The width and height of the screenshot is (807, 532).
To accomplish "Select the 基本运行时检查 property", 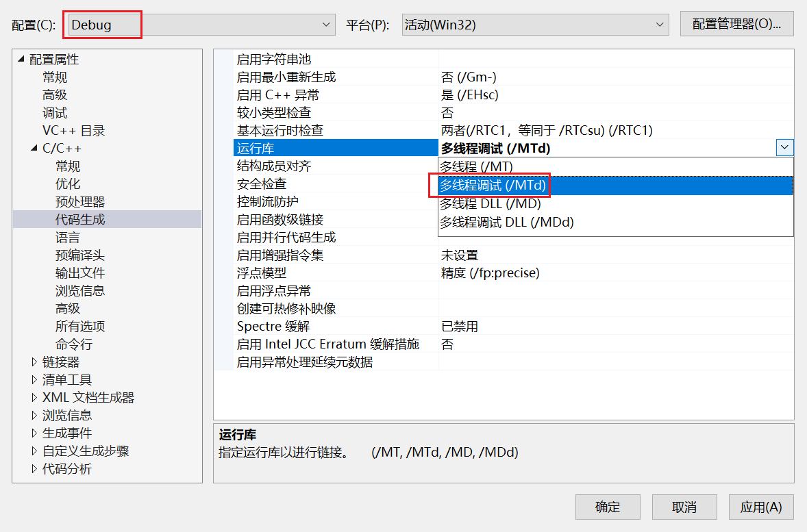I will [280, 130].
